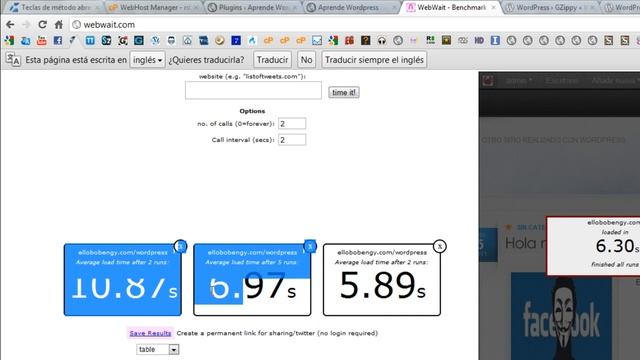This screenshot has width=640, height=360.
Task: Open the Save Results link
Action: (150, 333)
